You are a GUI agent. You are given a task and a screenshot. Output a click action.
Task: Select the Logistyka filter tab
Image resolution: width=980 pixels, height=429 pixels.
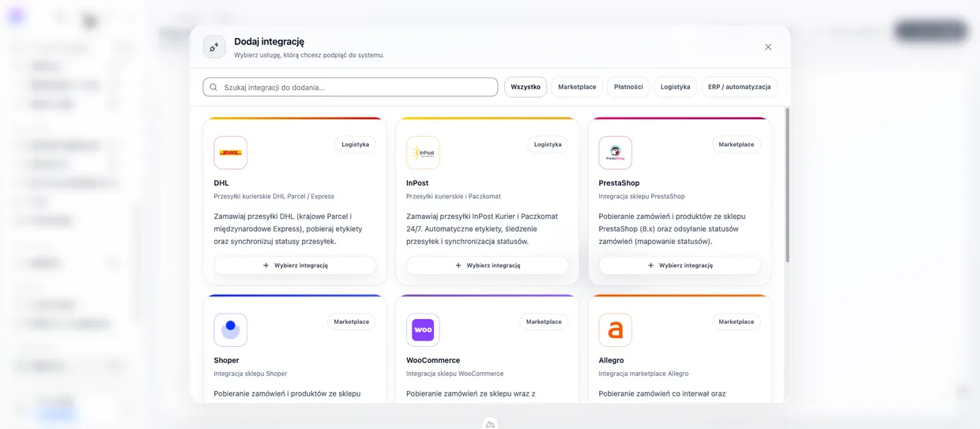pos(676,87)
